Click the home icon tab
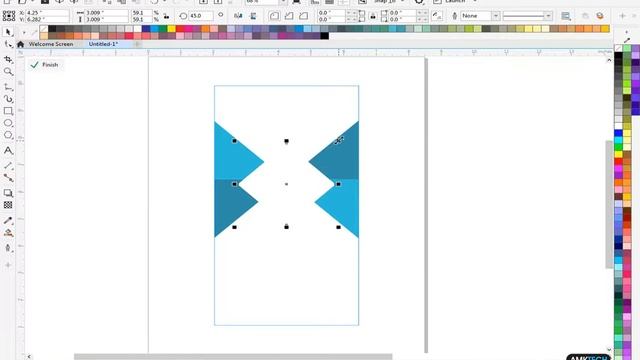Viewport: 640px width, 360px height. point(20,44)
